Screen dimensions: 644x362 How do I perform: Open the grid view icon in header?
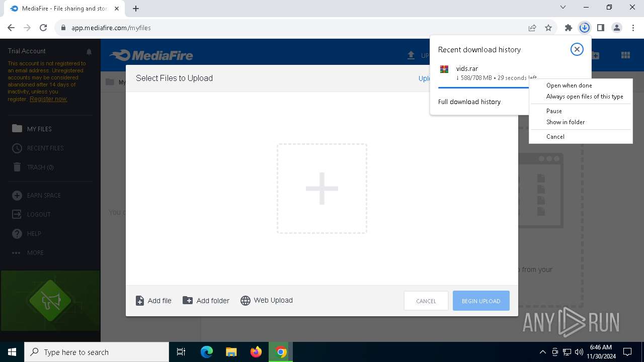(x=625, y=55)
